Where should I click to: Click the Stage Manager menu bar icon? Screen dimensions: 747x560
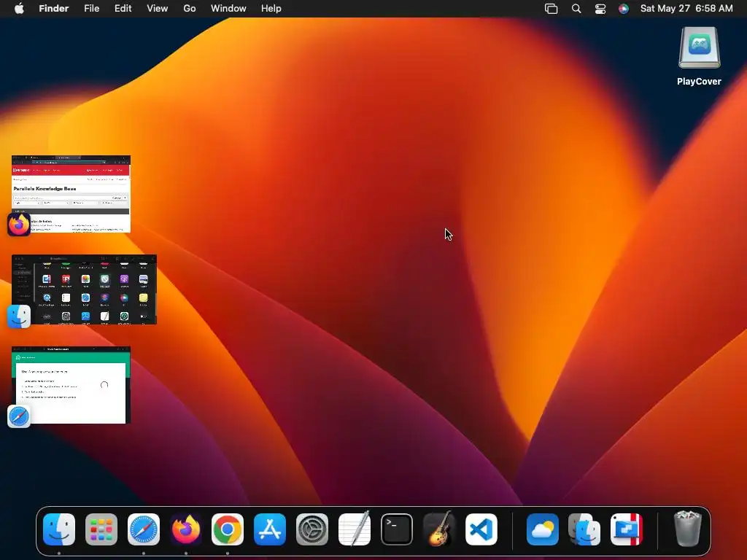point(551,9)
